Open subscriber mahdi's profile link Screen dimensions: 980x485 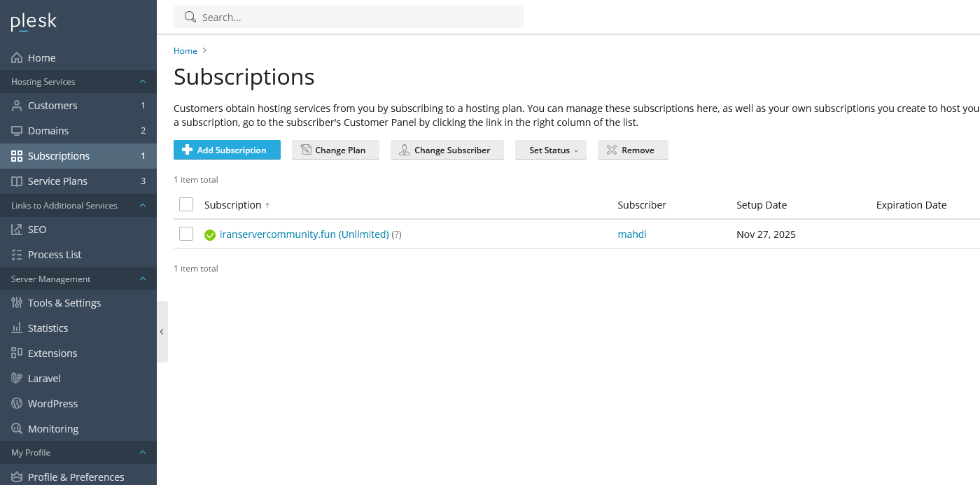point(631,234)
